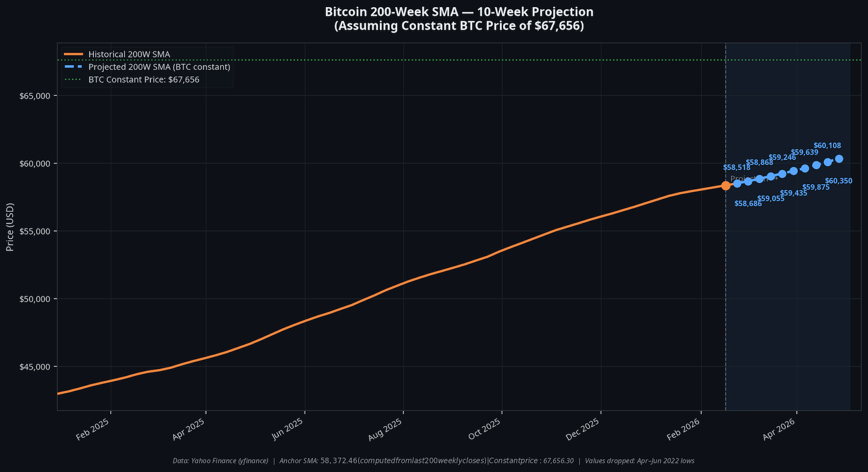Click the Price (USD) axis label
The height and width of the screenshot is (472, 868).
11,227
